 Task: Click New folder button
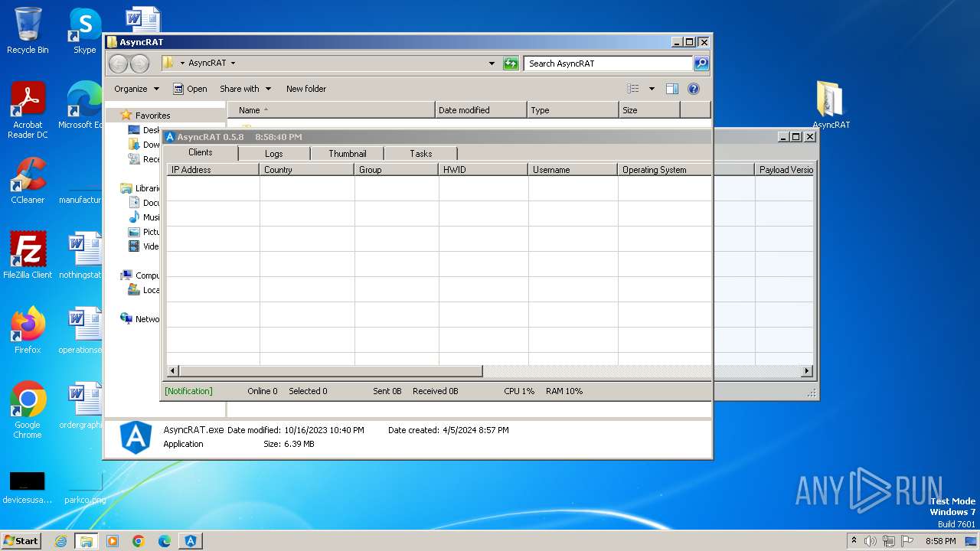point(306,89)
